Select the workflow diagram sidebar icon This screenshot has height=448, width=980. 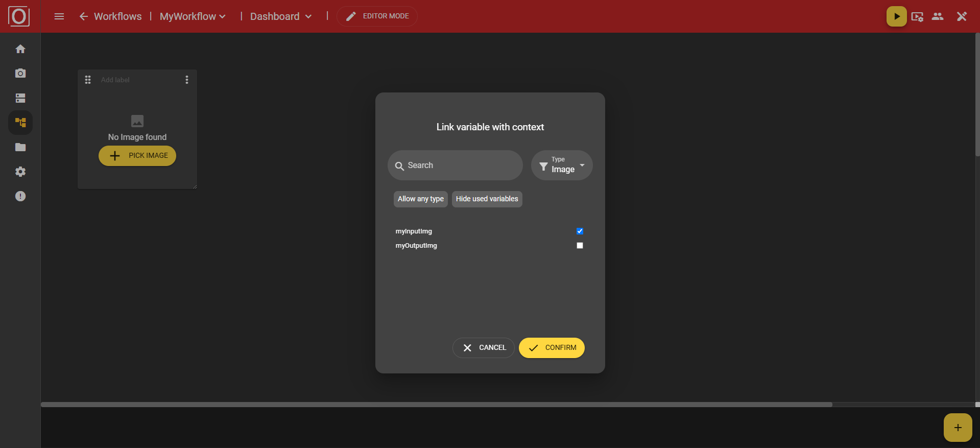[x=20, y=123]
